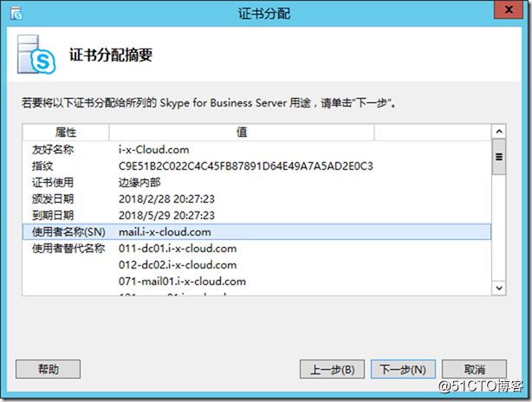Select the 使用者替代名称 row
This screenshot has height=402, width=532.
point(256,249)
